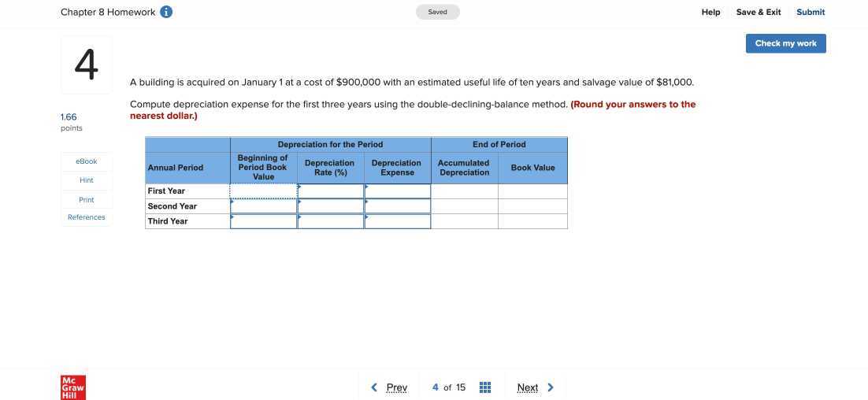Click the 'Third Year' row label
Image resolution: width=868 pixels, height=400 pixels.
(x=168, y=221)
